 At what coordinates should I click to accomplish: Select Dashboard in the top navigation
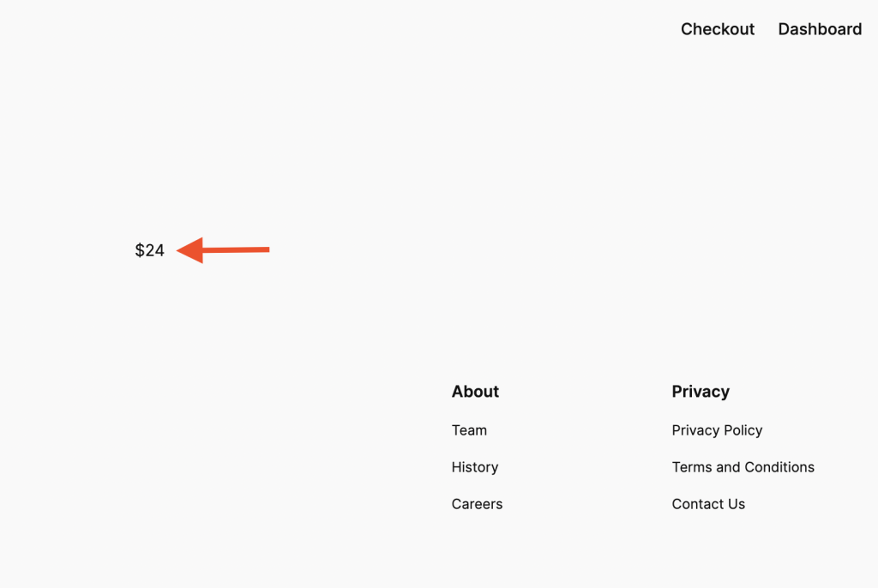point(820,29)
